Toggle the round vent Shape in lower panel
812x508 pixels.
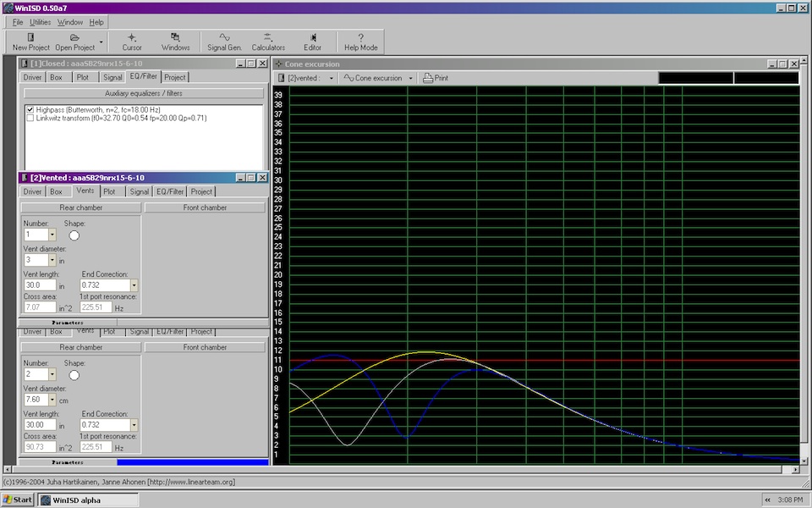(74, 375)
